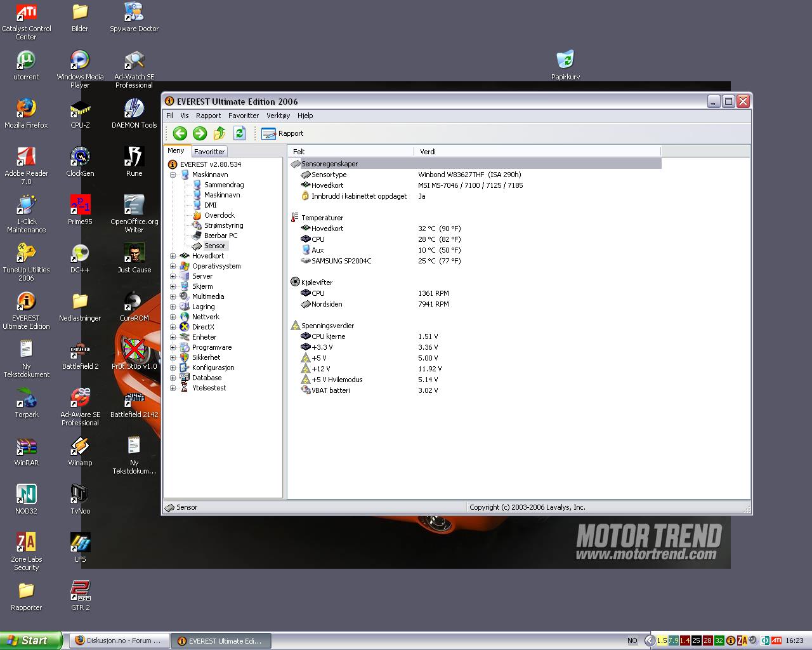Screen dimensions: 812x650
Task: Open the GTR 2 desktop icon
Action: pos(80,596)
